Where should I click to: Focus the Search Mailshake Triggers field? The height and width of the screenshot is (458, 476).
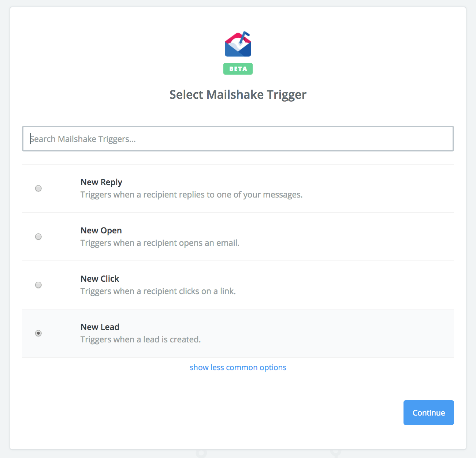[238, 139]
